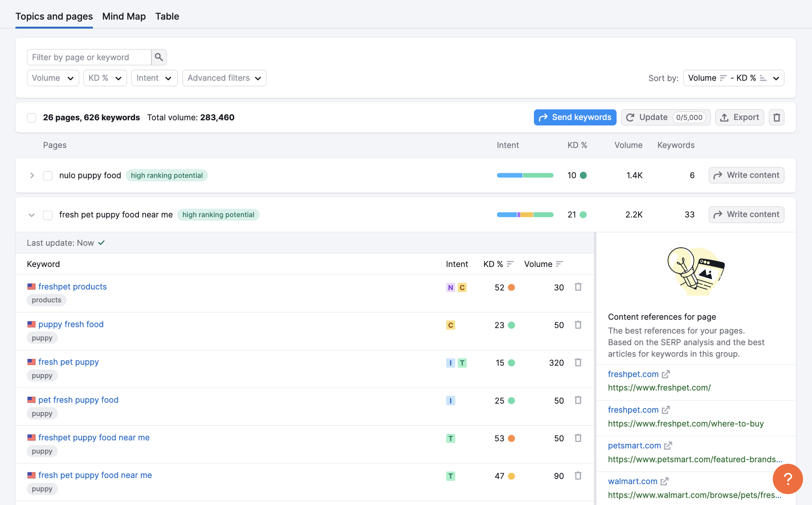Viewport: 812px width, 505px height.
Task: Click the search magnifier icon
Action: click(x=158, y=57)
